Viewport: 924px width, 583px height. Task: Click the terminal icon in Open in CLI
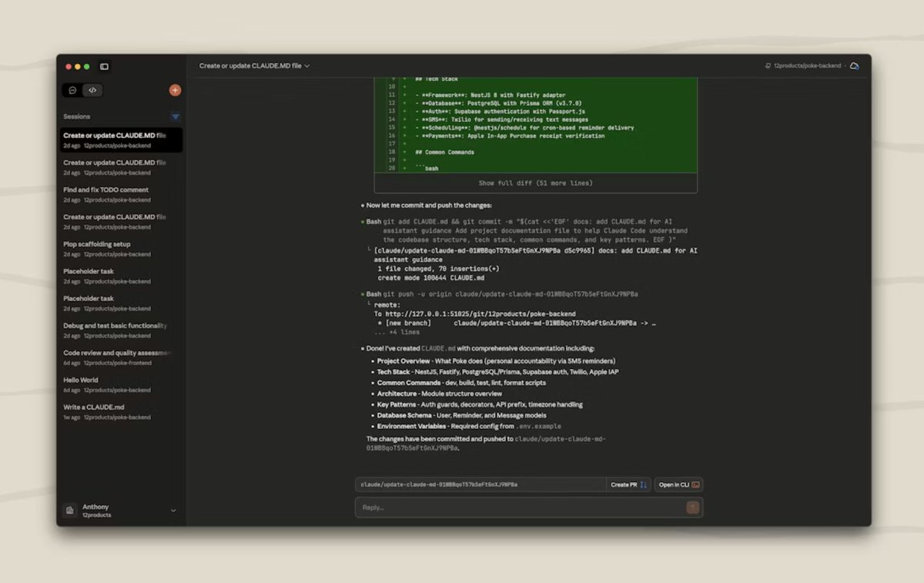click(x=695, y=484)
